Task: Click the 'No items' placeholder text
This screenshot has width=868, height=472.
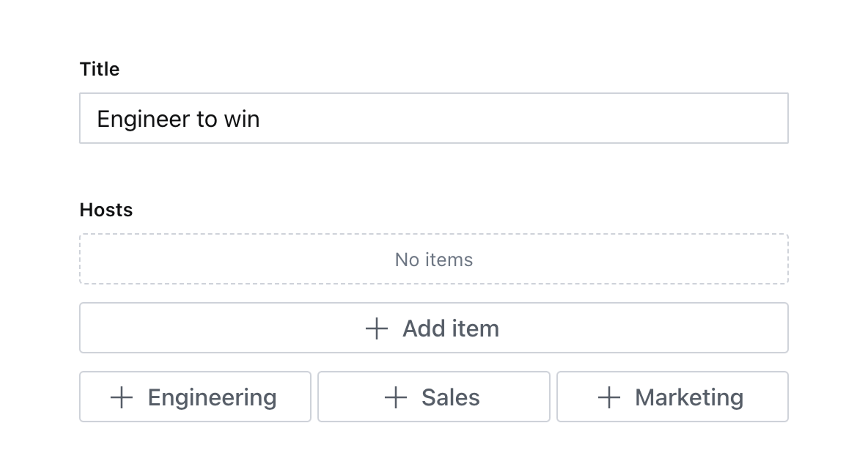Action: click(434, 260)
